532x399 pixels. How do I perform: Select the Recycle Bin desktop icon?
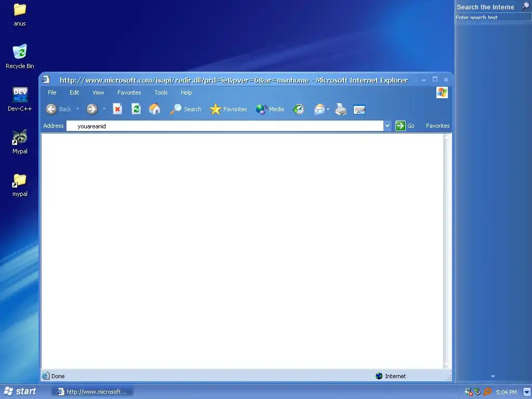click(20, 57)
